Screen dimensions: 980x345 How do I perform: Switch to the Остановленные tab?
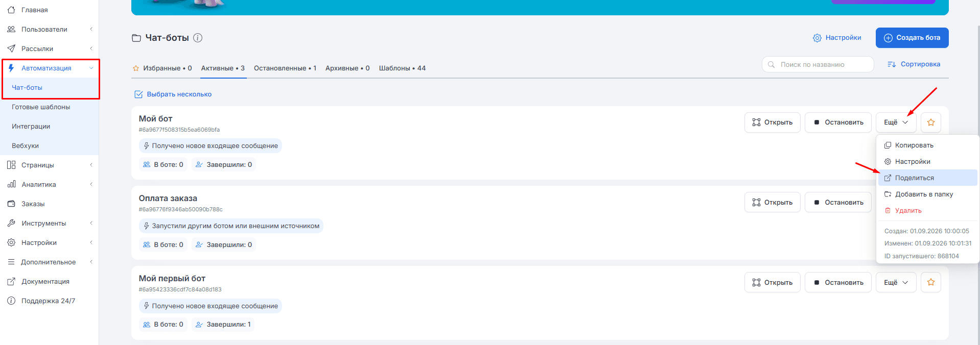(x=285, y=68)
